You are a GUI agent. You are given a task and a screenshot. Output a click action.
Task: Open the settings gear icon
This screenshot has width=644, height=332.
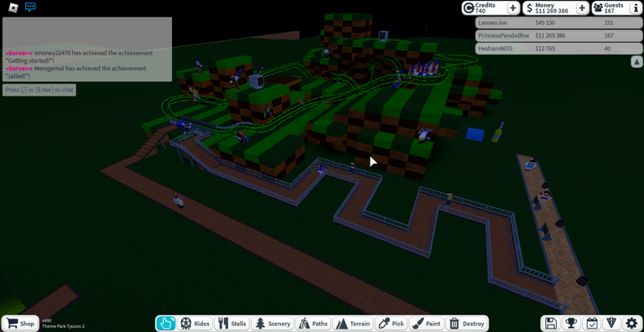coord(632,323)
